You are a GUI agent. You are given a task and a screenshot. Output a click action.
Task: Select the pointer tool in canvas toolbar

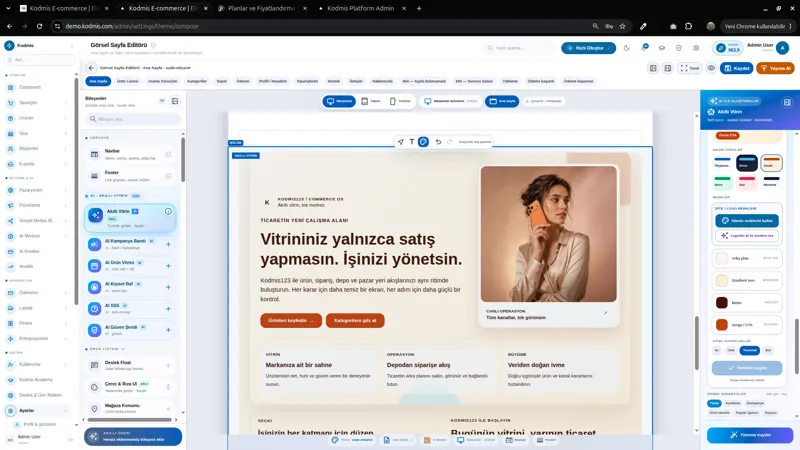(401, 142)
